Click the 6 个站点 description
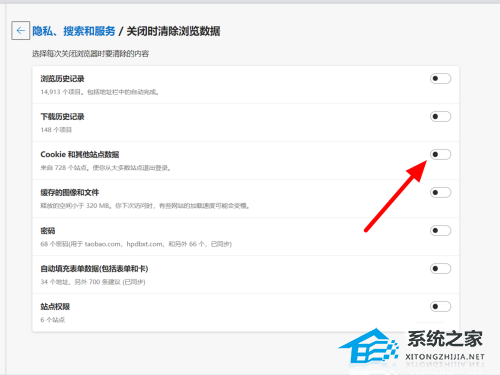Screen dimensions: 500x375 pos(53,320)
